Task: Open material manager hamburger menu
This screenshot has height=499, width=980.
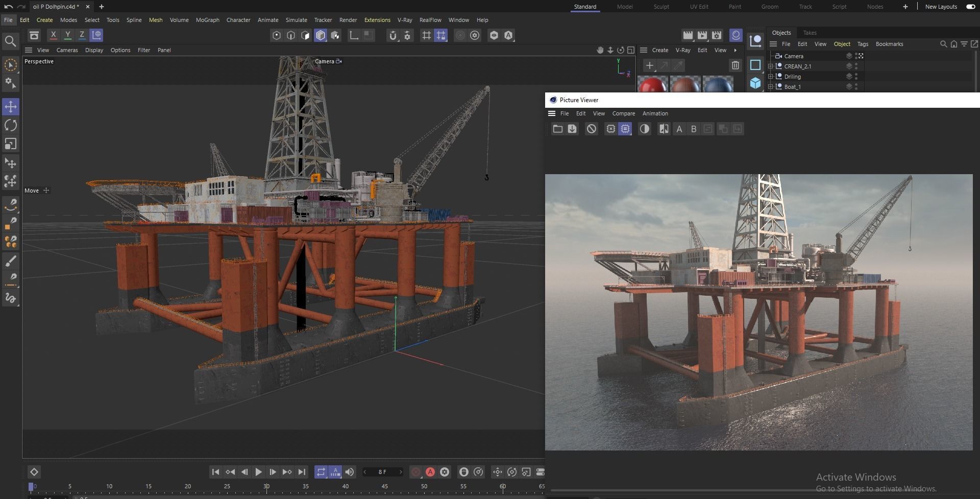Action: click(x=644, y=50)
